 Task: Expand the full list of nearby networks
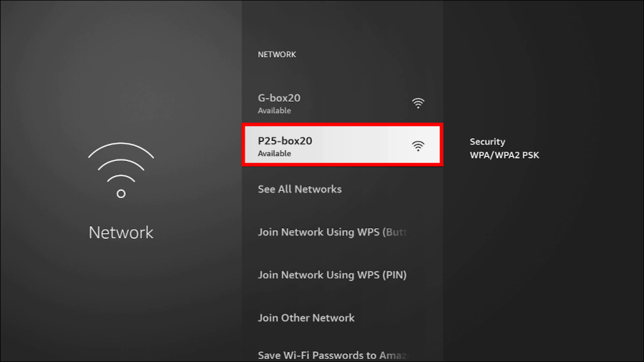(x=300, y=189)
